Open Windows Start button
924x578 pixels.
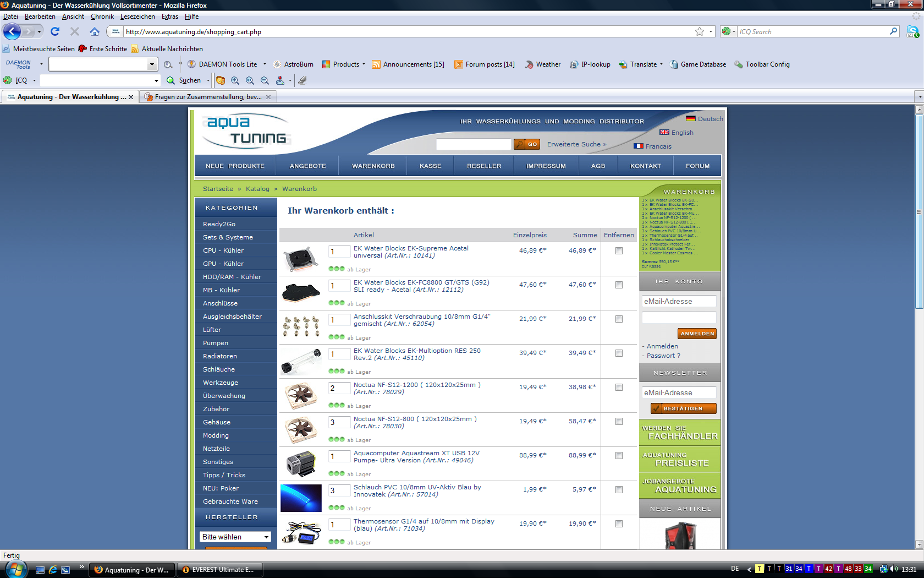pyautogui.click(x=15, y=569)
